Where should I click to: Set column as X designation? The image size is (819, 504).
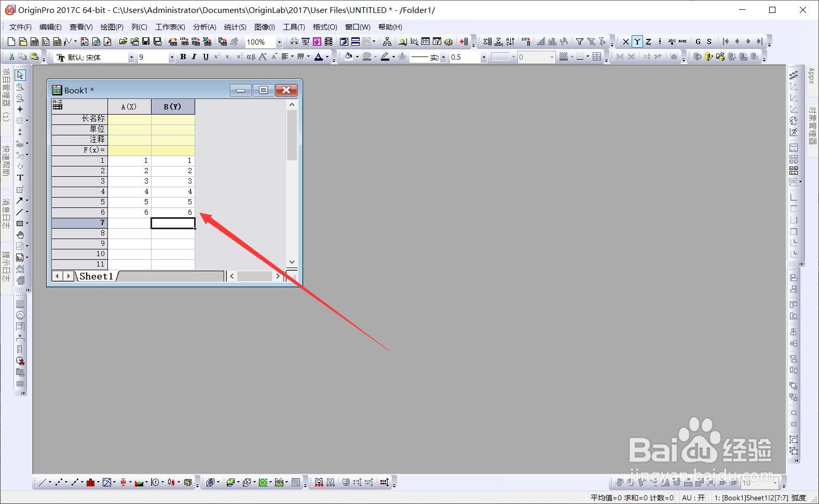[626, 41]
